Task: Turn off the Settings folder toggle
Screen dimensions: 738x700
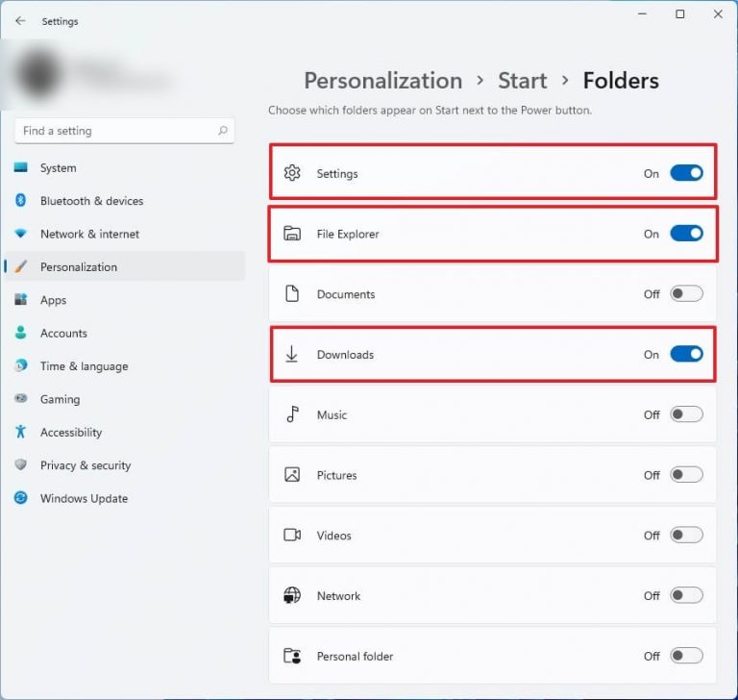Action: (687, 173)
